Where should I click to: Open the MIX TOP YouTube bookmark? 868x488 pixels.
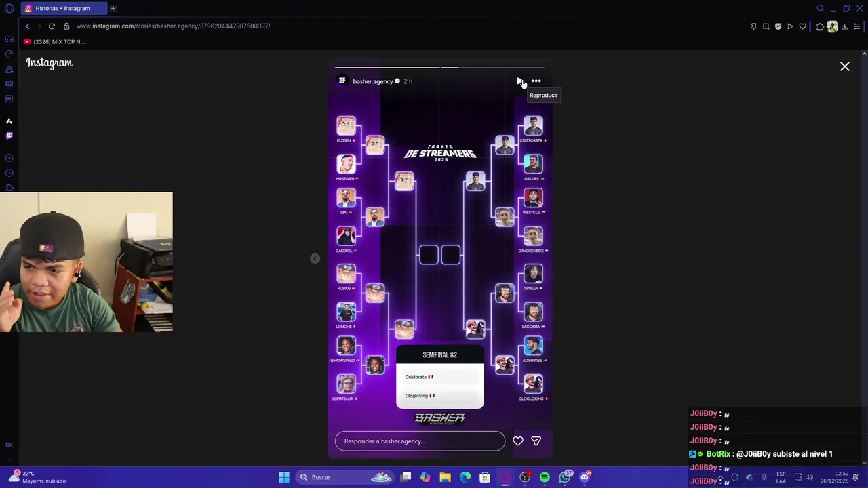tap(54, 42)
